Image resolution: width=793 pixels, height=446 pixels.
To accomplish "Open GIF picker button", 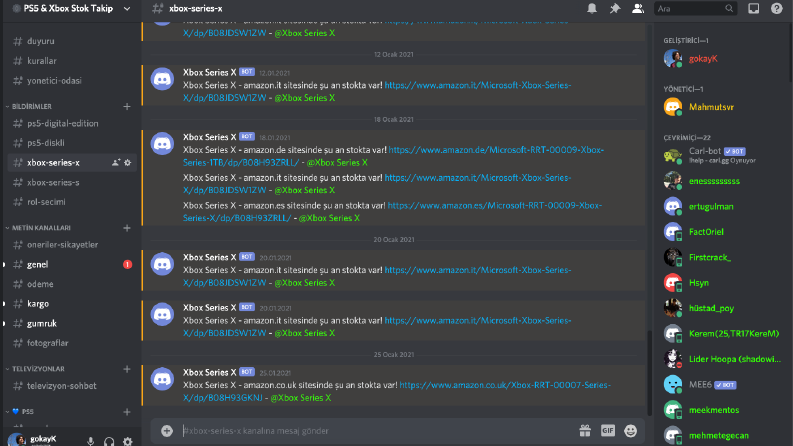I will pyautogui.click(x=608, y=431).
